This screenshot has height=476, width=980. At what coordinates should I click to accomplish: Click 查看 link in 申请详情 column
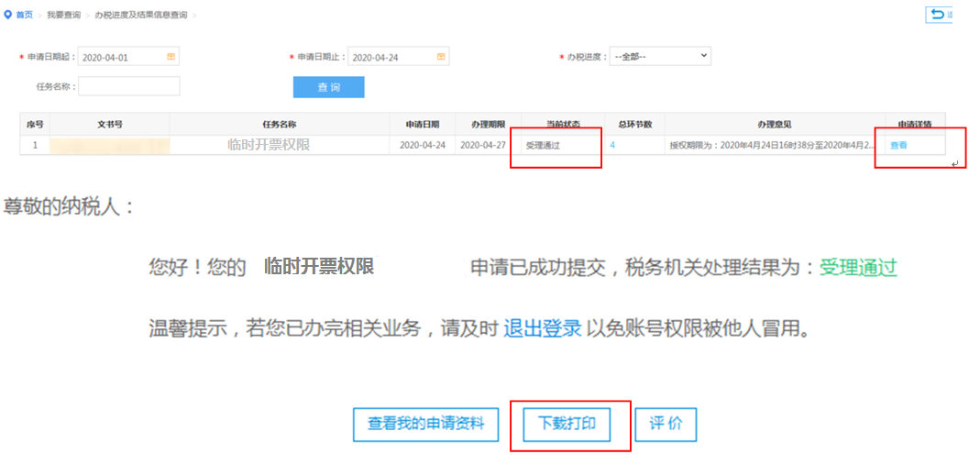898,145
